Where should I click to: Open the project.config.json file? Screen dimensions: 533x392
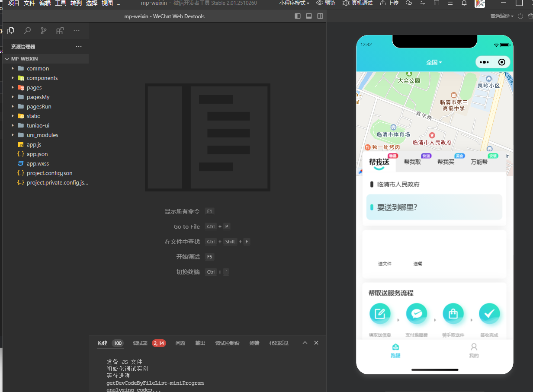[46, 173]
